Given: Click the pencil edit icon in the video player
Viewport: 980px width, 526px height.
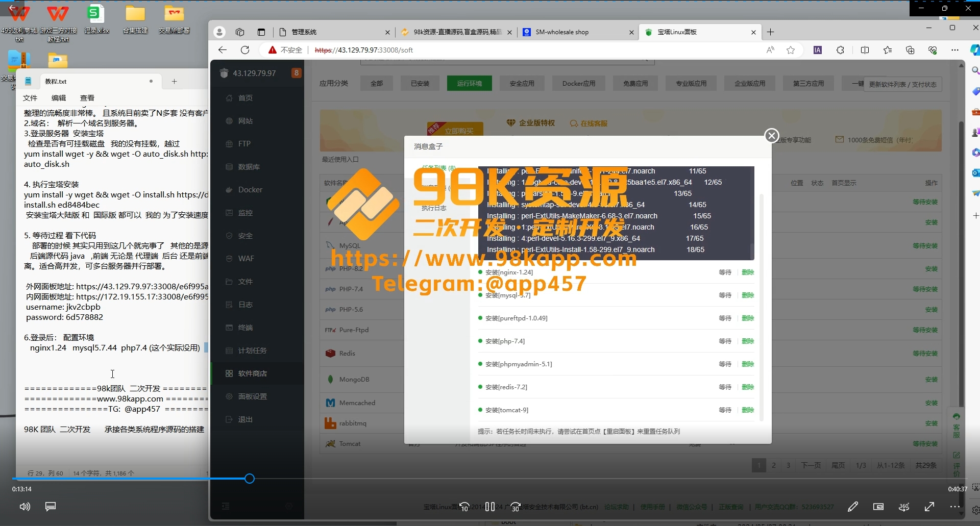Looking at the screenshot, I should 853,507.
